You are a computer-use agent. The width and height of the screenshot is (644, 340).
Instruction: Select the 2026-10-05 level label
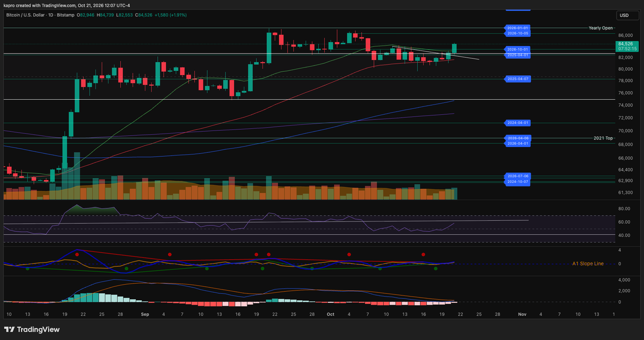click(518, 33)
